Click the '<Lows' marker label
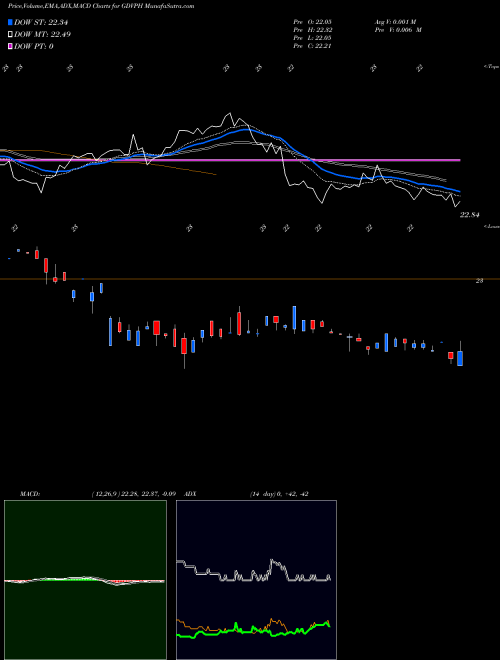This screenshot has height=660, width=500. [491, 226]
